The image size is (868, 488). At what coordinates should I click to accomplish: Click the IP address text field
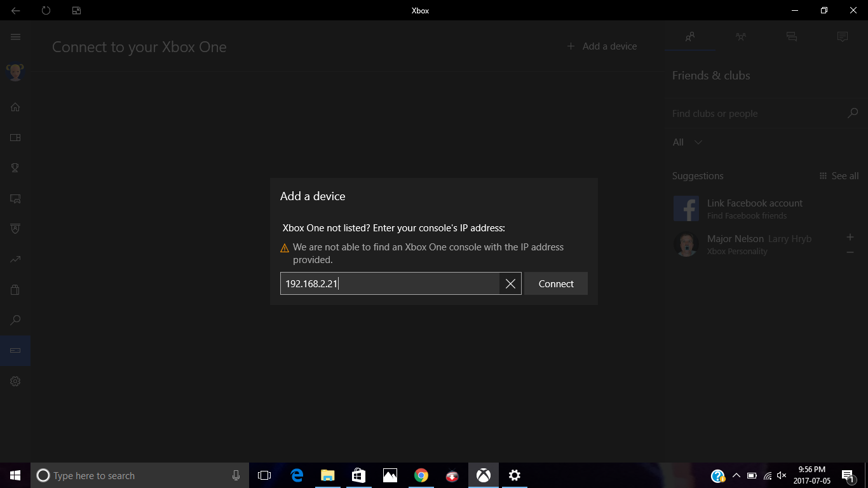[x=390, y=283]
